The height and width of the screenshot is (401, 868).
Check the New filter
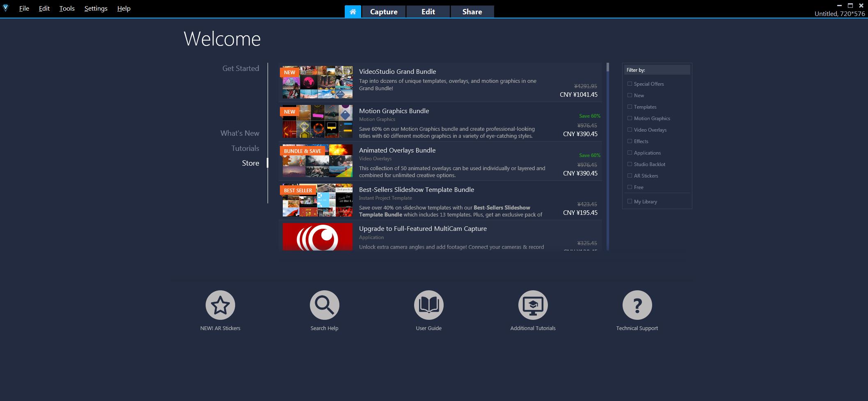tap(630, 95)
